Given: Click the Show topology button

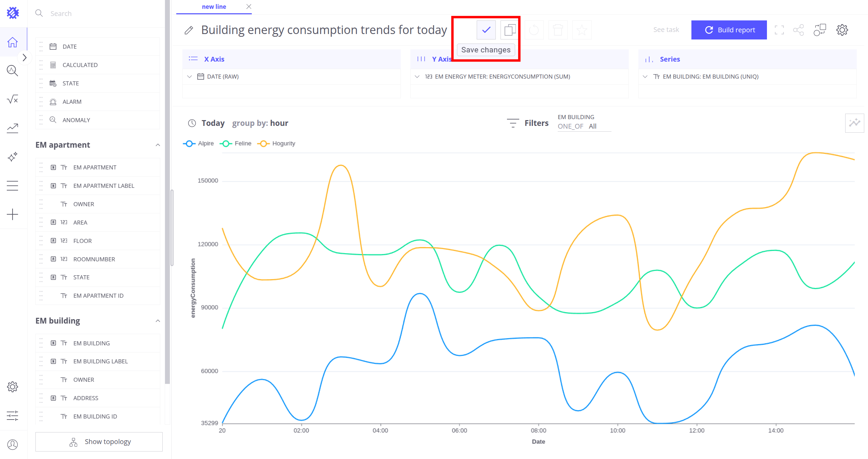Looking at the screenshot, I should pyautogui.click(x=99, y=442).
